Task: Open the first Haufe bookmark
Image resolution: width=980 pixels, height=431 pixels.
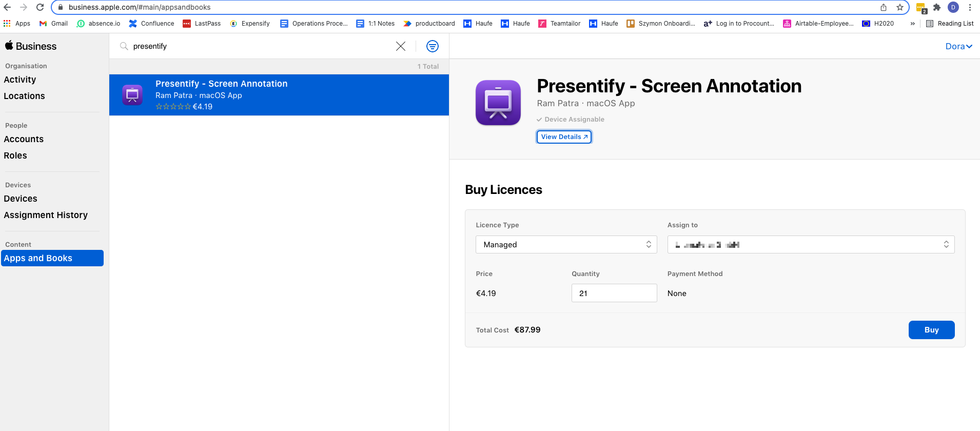Action: click(x=478, y=24)
